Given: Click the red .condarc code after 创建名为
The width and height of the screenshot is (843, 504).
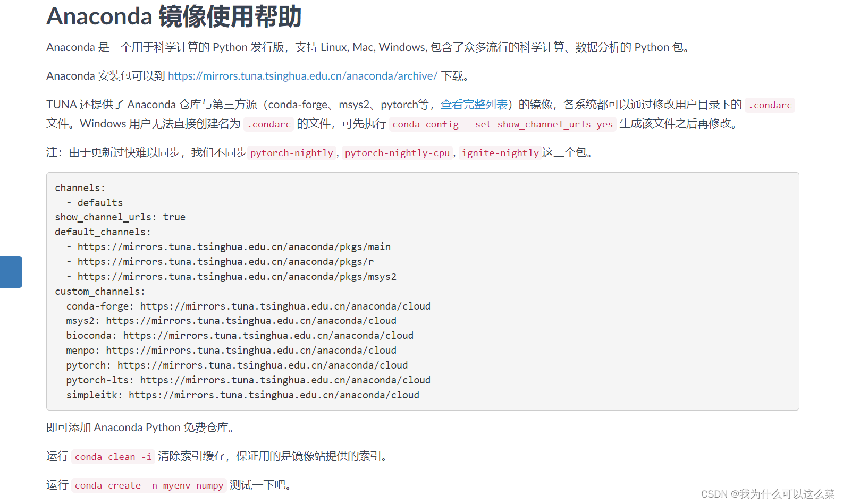Looking at the screenshot, I should point(269,124).
